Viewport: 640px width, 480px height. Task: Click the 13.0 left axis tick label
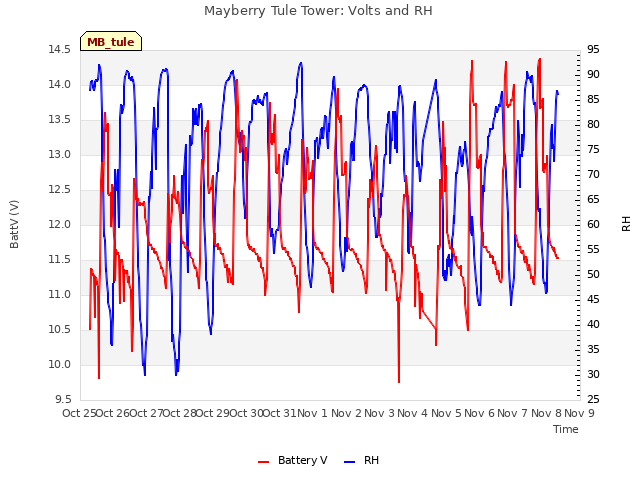(x=60, y=155)
